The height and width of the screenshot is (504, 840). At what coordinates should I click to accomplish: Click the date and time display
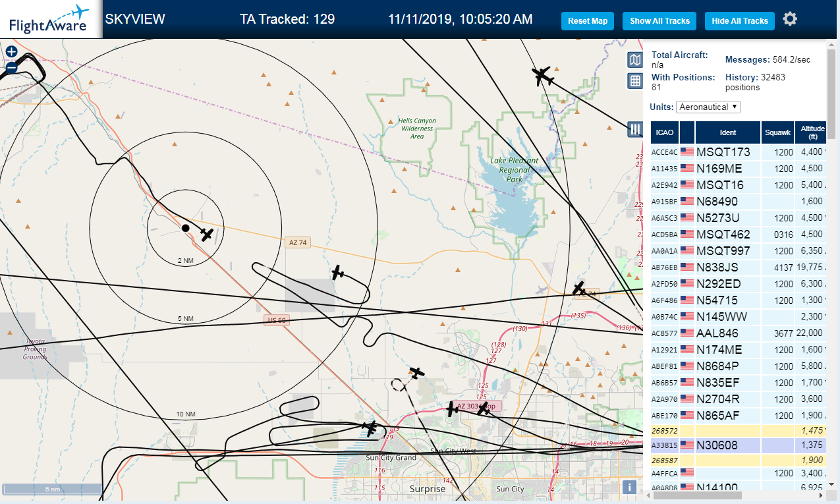461,19
